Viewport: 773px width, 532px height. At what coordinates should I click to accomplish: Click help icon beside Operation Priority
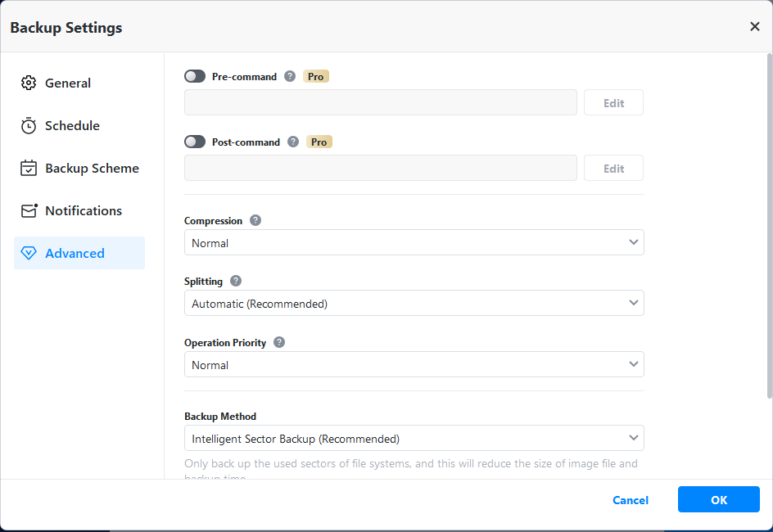tap(279, 342)
